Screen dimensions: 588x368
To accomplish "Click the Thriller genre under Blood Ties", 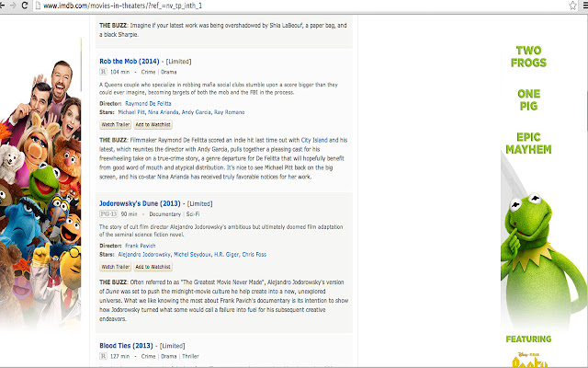I will [190, 356].
